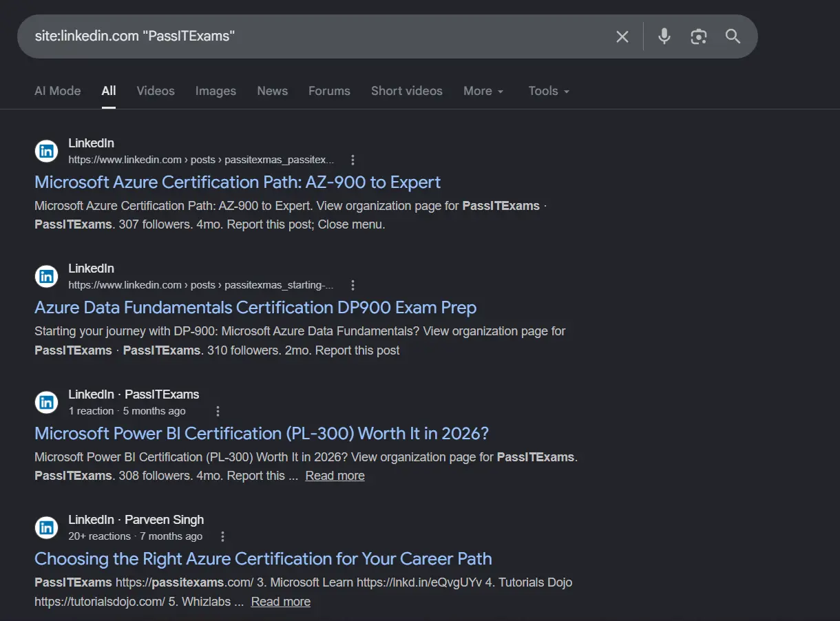
Task: Click the '310 followers. 2mo.' snippet text
Action: [x=258, y=350]
